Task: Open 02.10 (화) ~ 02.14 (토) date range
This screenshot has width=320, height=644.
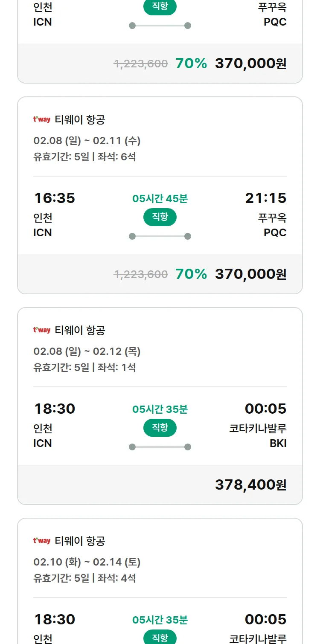Action: (87, 562)
